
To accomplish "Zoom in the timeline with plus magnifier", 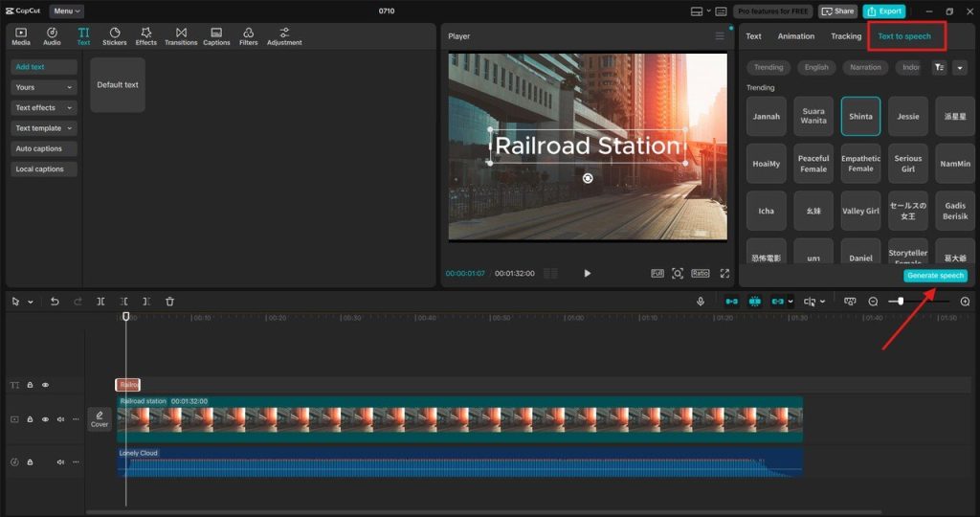I will click(965, 302).
